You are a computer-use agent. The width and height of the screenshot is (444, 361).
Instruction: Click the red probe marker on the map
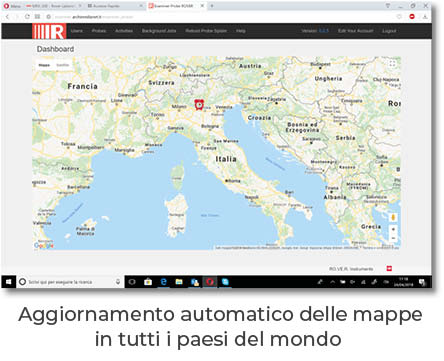[x=199, y=105]
